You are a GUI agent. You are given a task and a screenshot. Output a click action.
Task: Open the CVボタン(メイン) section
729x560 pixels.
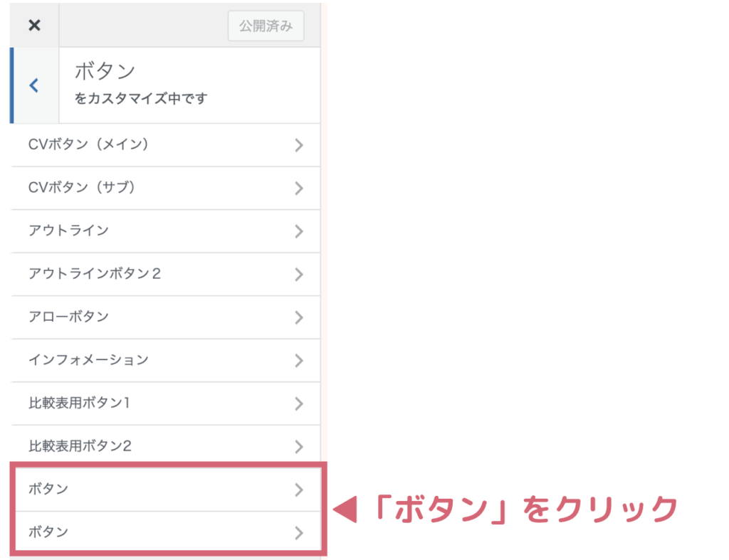[165, 145]
